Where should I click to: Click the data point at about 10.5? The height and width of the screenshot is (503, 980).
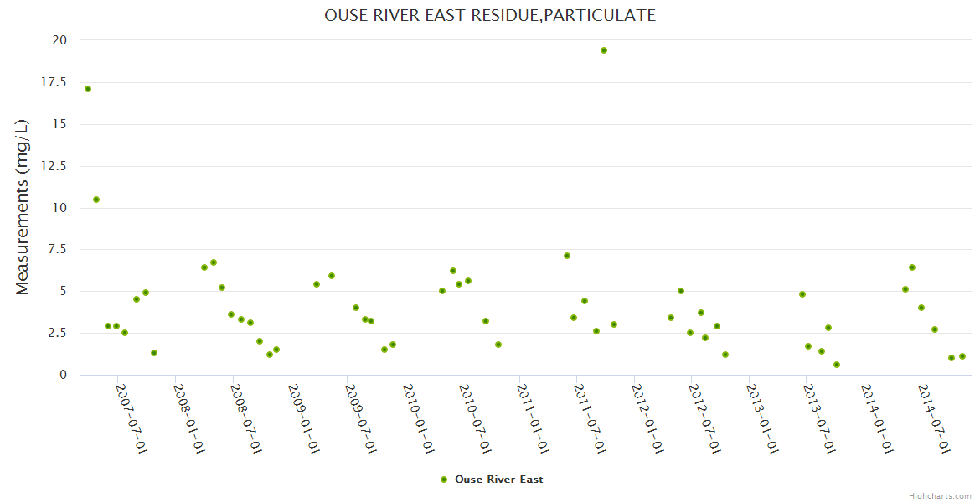(96, 200)
